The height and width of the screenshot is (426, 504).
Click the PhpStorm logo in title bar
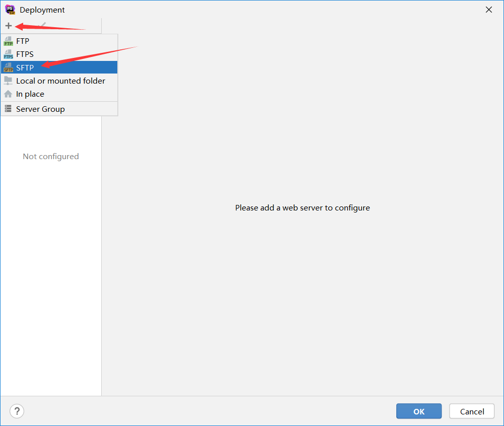pyautogui.click(x=10, y=10)
